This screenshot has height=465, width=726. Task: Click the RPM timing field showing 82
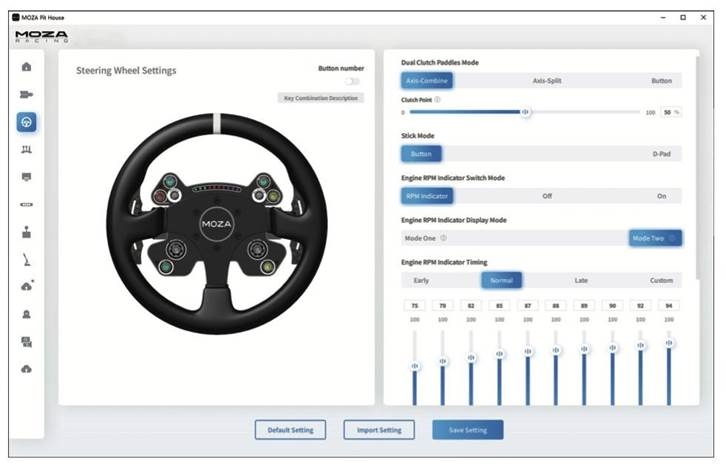coord(471,306)
